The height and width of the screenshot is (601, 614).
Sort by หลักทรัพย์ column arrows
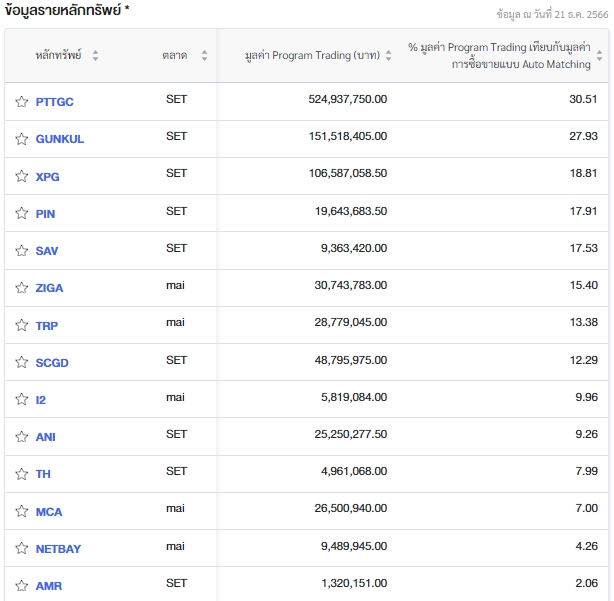96,56
